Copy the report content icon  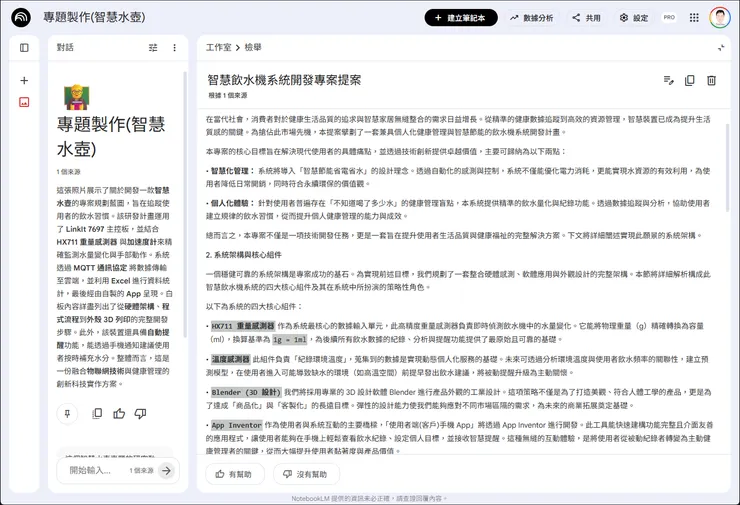coord(690,80)
